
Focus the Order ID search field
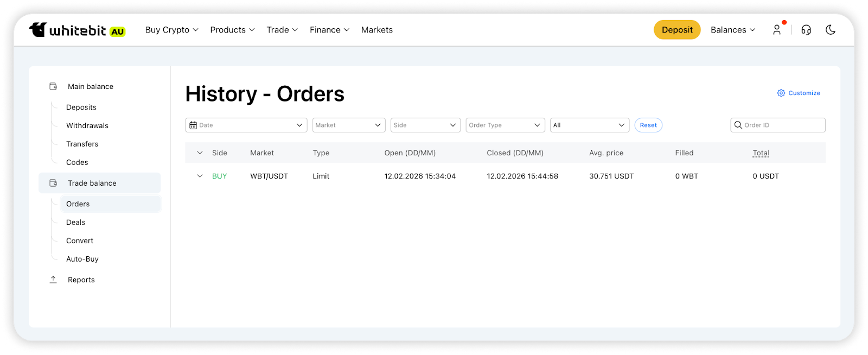tap(783, 125)
